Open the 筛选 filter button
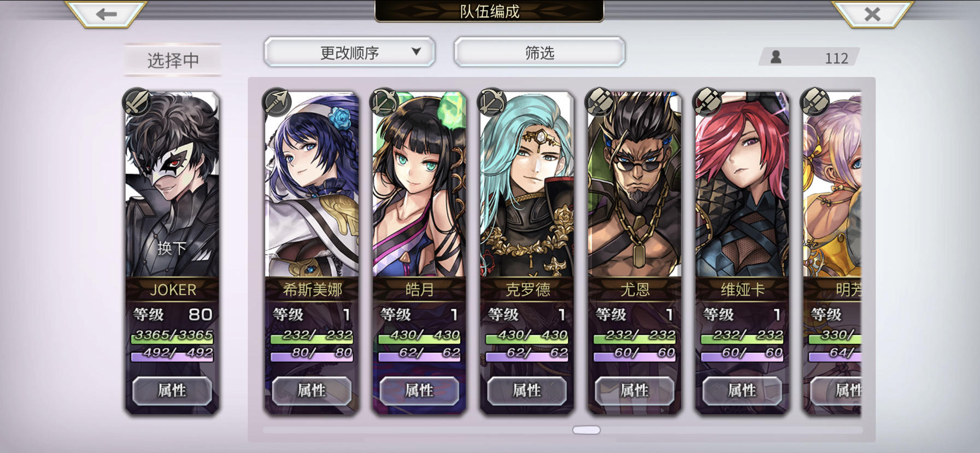Viewport: 980px width, 453px height. [539, 53]
